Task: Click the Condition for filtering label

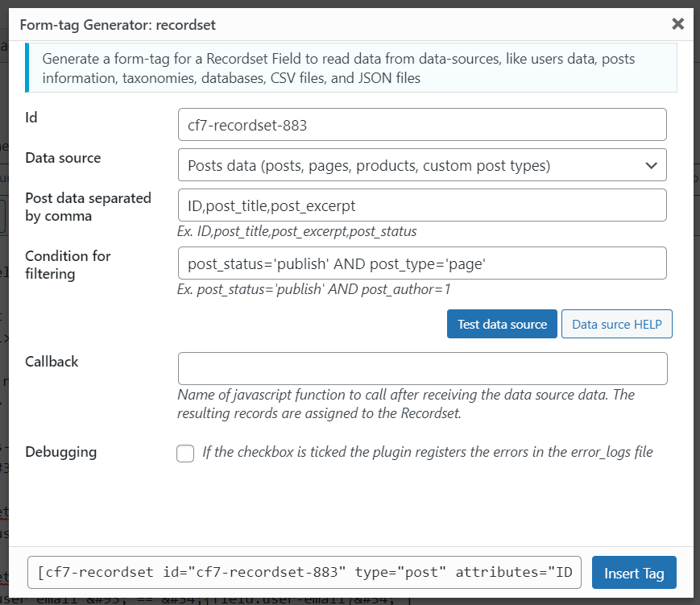Action: click(68, 264)
